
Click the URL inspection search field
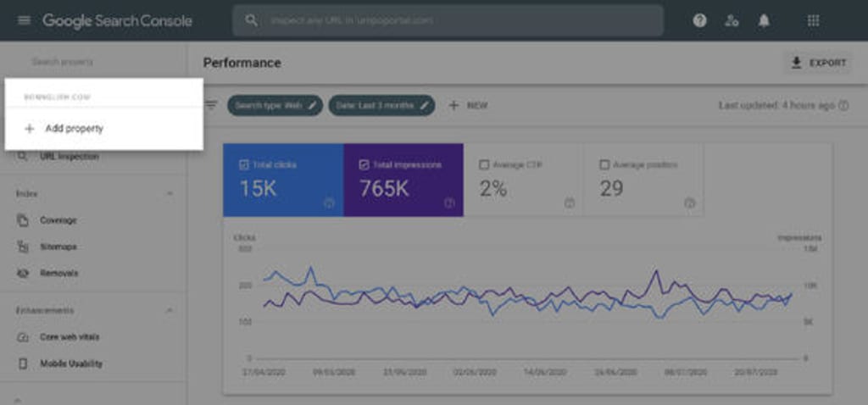448,20
